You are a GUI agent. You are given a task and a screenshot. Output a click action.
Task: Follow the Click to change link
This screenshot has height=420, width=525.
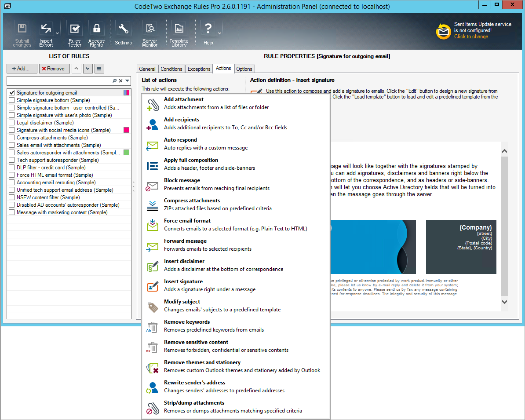[x=471, y=37]
